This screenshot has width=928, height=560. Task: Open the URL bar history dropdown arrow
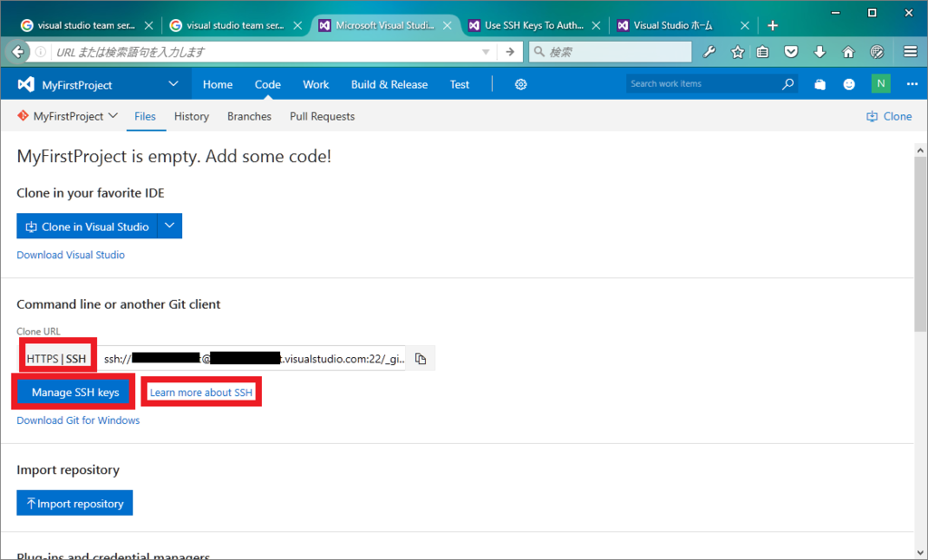point(486,52)
